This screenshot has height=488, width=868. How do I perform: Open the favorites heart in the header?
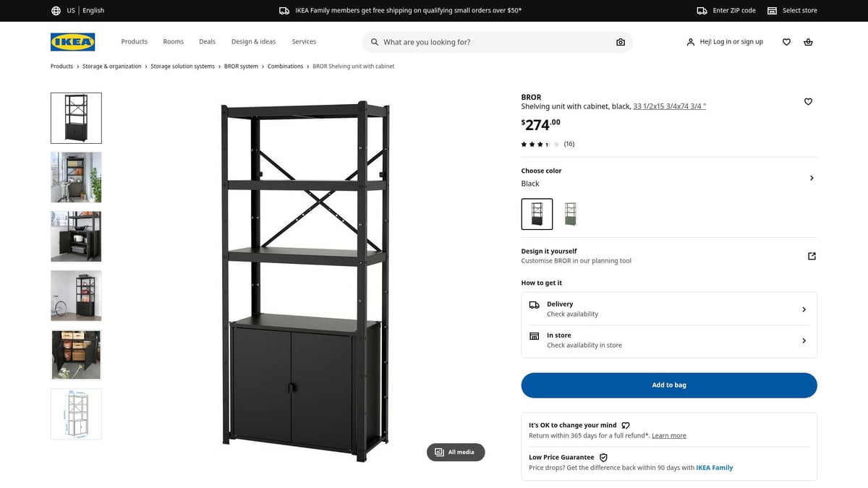pos(786,41)
